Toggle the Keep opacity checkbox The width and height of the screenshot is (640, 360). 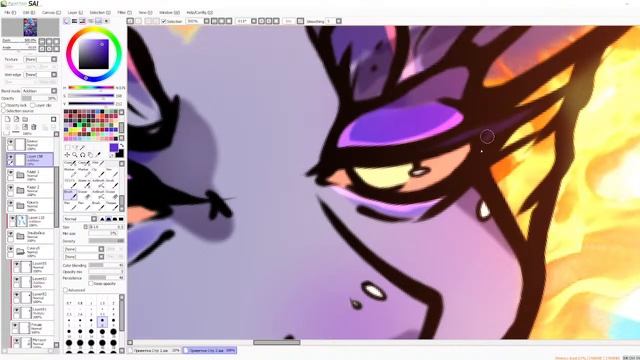coord(91,283)
